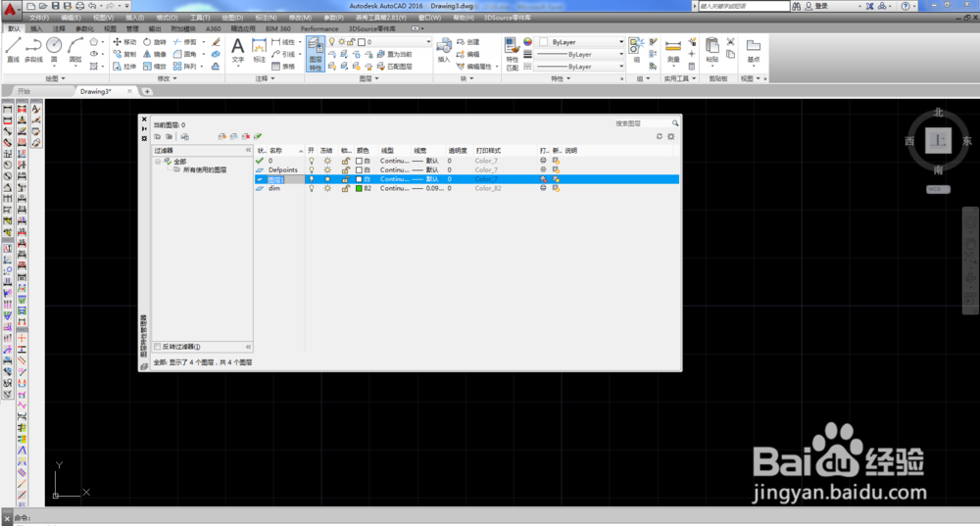This screenshot has height=526, width=980.
Task: Check the Invert filter (反转过滤器) checkbox
Action: point(158,347)
